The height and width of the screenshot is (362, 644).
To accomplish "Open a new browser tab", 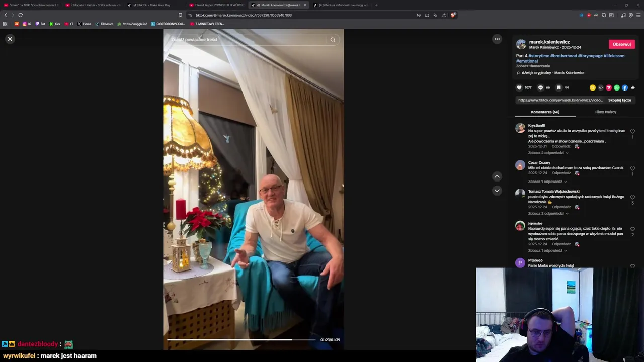I will point(376,5).
